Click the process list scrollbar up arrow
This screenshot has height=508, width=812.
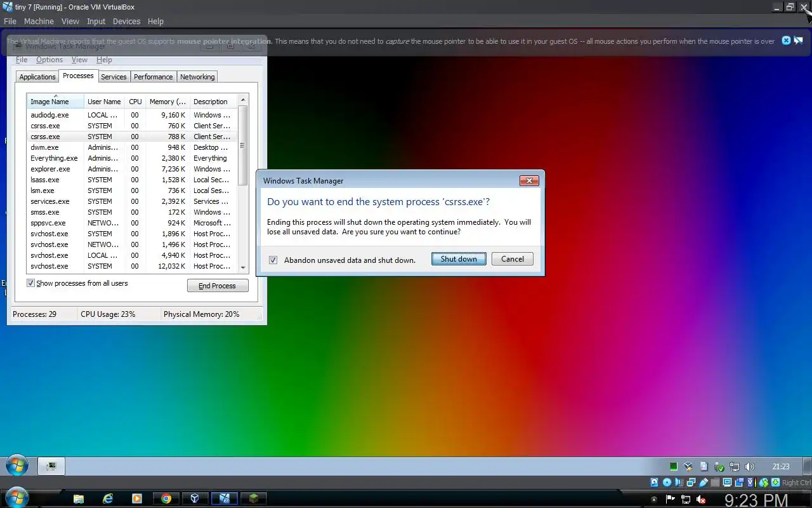click(x=242, y=100)
